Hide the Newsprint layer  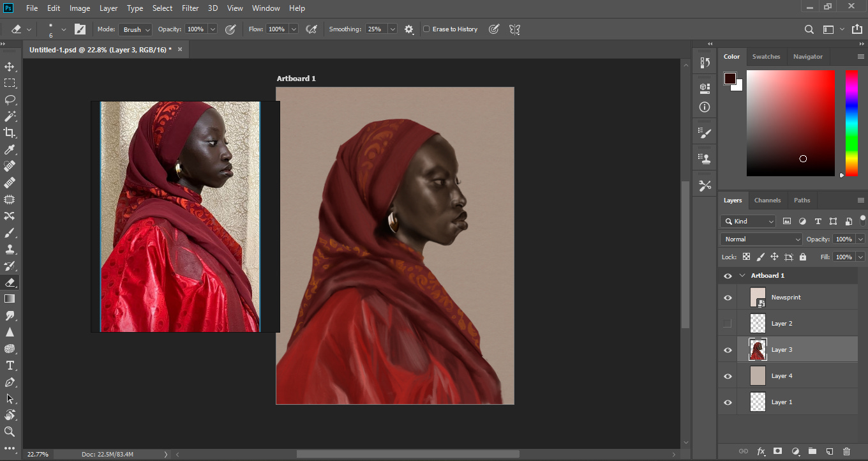[x=728, y=298]
